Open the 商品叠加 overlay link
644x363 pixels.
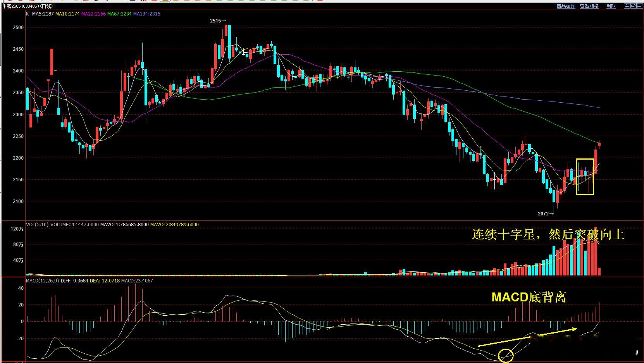566,6
